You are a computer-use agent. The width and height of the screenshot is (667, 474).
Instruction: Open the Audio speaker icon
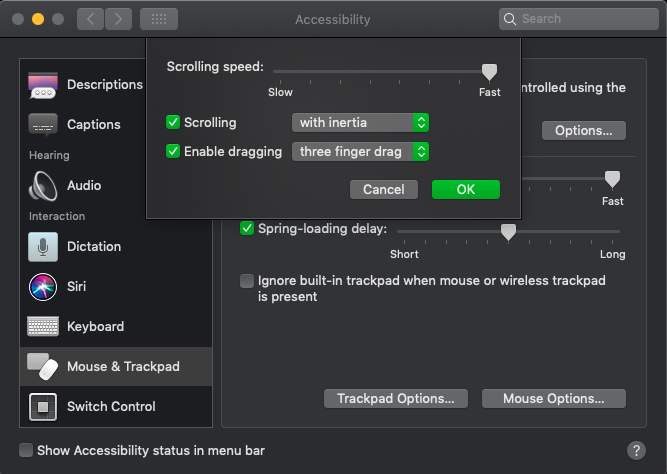43,186
